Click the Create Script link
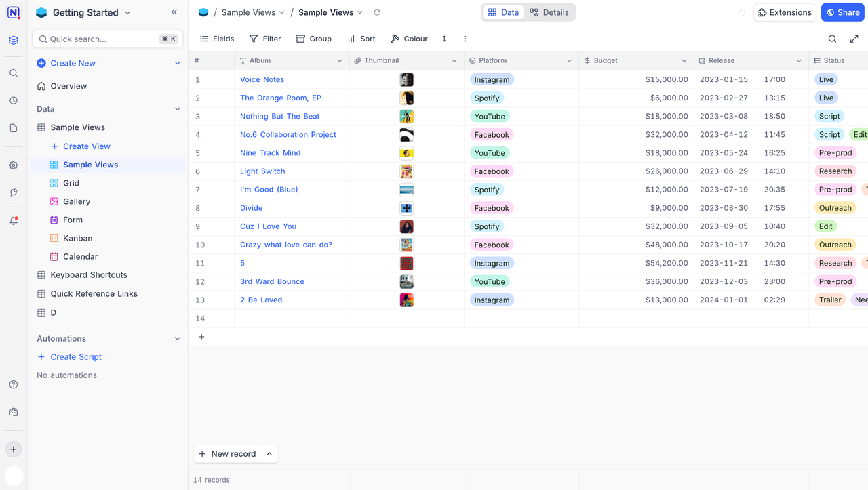This screenshot has width=868, height=490. [x=75, y=357]
